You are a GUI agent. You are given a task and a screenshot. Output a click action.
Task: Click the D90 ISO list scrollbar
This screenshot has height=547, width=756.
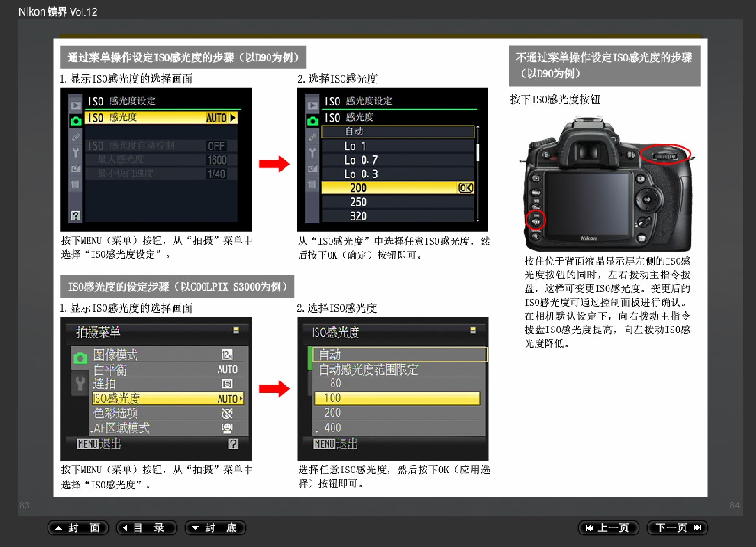477,173
